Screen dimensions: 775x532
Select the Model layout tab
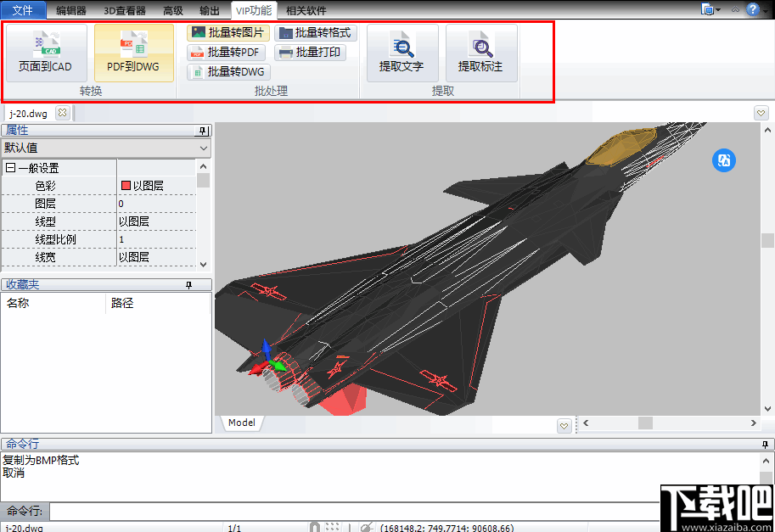click(241, 423)
